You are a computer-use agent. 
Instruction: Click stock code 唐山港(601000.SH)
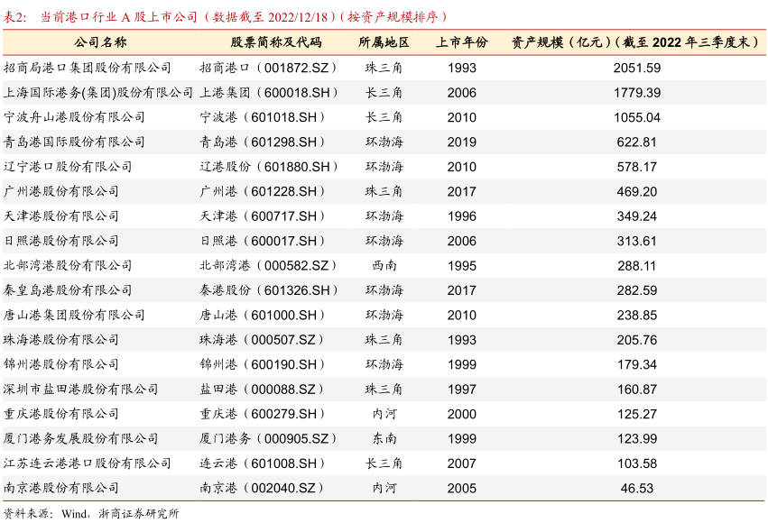pyautogui.click(x=262, y=315)
